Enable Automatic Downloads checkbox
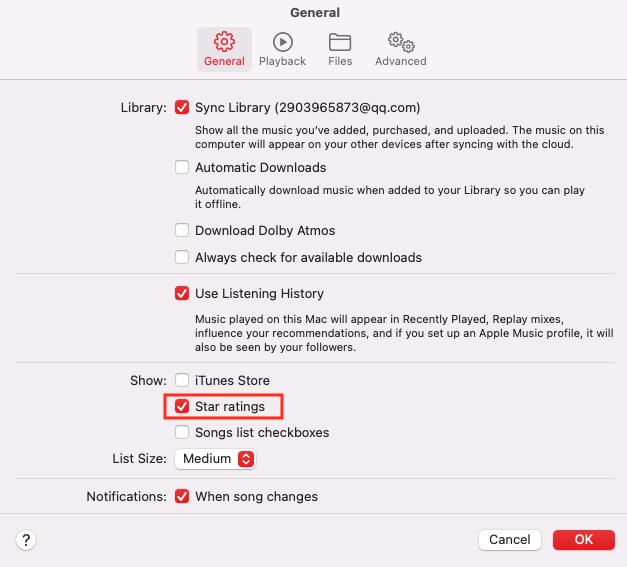 coord(182,167)
